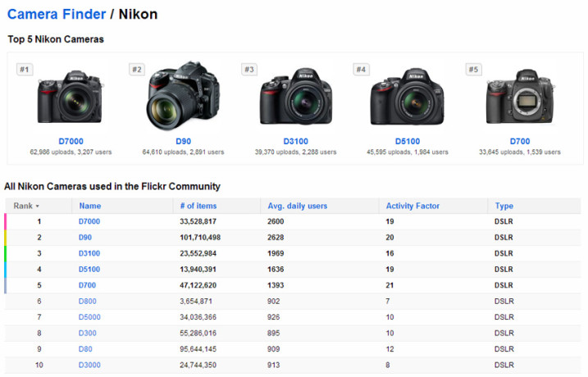Image resolution: width=588 pixels, height=377 pixels.
Task: Click the #5 rank badge
Action: click(474, 70)
